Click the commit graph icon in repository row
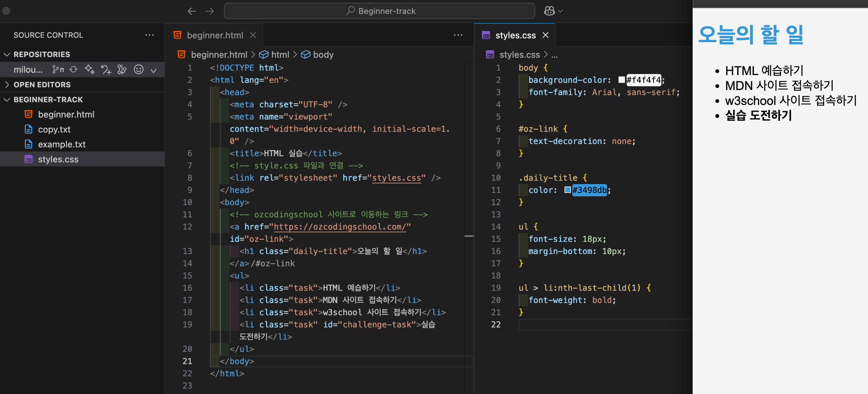This screenshot has height=394, width=868. coord(122,70)
